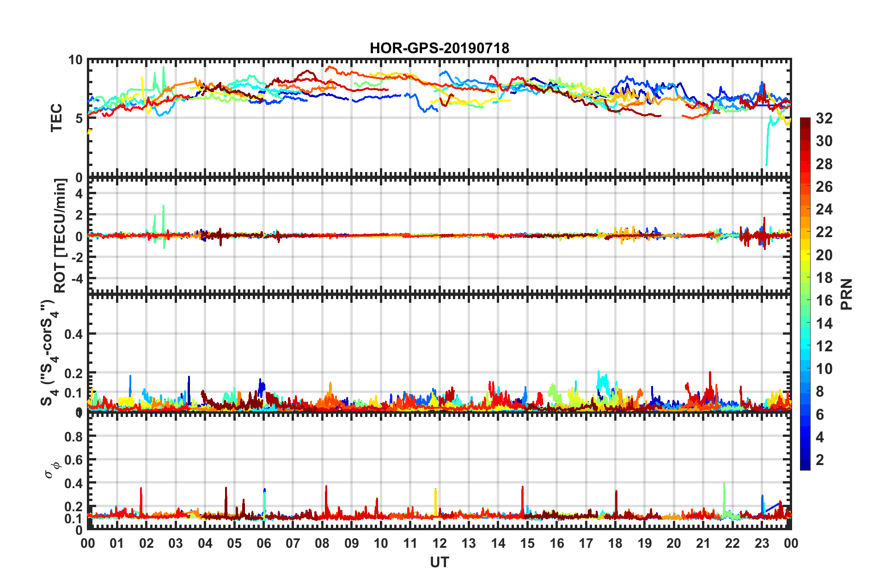Click the cyan S4 peak near 17:30 UT
This screenshot has height=588, width=879.
602,381
